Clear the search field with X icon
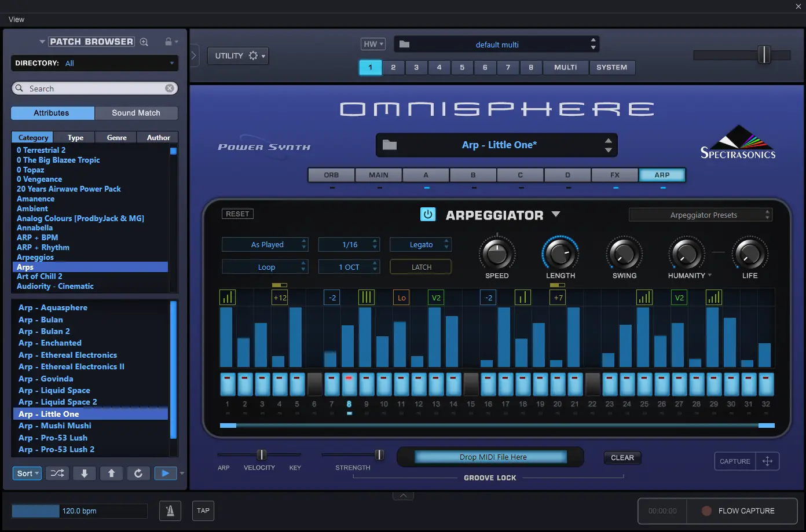The width and height of the screenshot is (806, 532). 170,89
